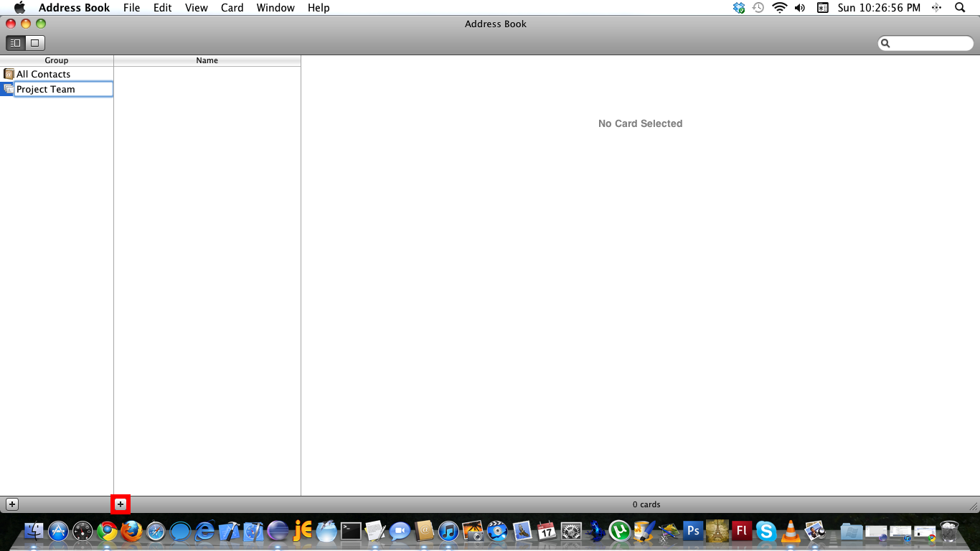Screen dimensions: 980x551
Task: Click the add group plus button
Action: coord(12,504)
